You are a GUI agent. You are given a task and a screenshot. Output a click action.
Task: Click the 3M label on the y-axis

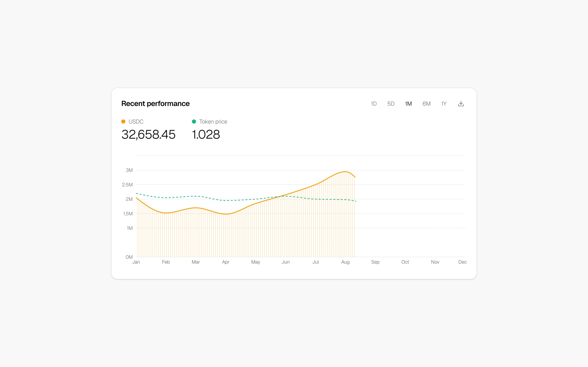tap(129, 170)
